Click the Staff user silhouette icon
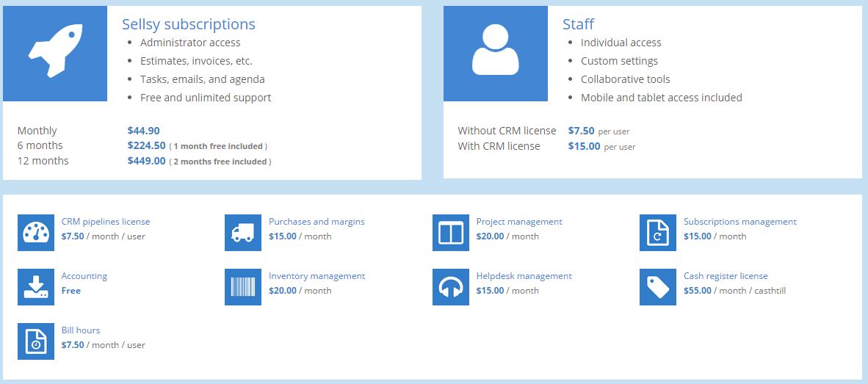868x384 pixels. tap(496, 54)
